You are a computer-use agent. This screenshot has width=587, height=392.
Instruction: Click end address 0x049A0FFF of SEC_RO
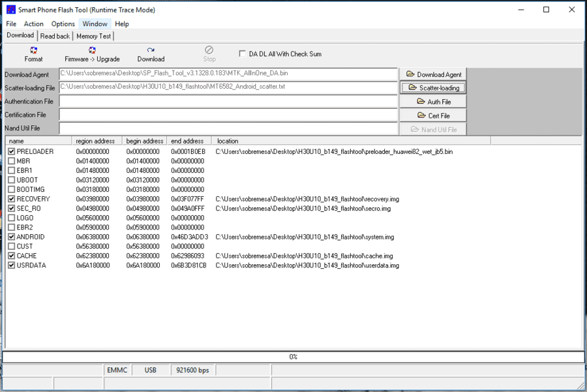(x=188, y=209)
